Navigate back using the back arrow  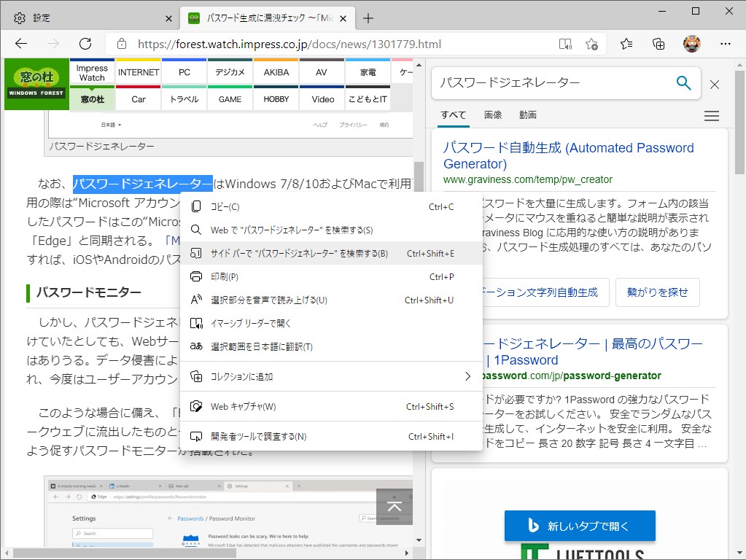pos(21,44)
